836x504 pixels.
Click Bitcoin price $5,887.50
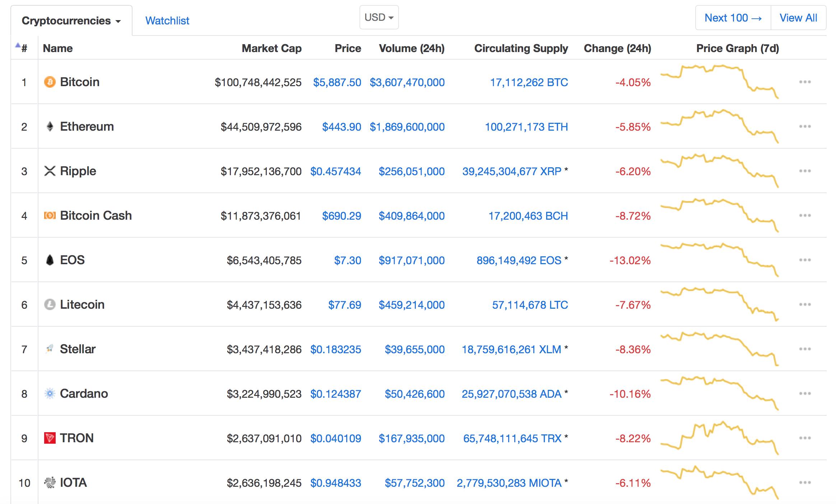coord(337,82)
